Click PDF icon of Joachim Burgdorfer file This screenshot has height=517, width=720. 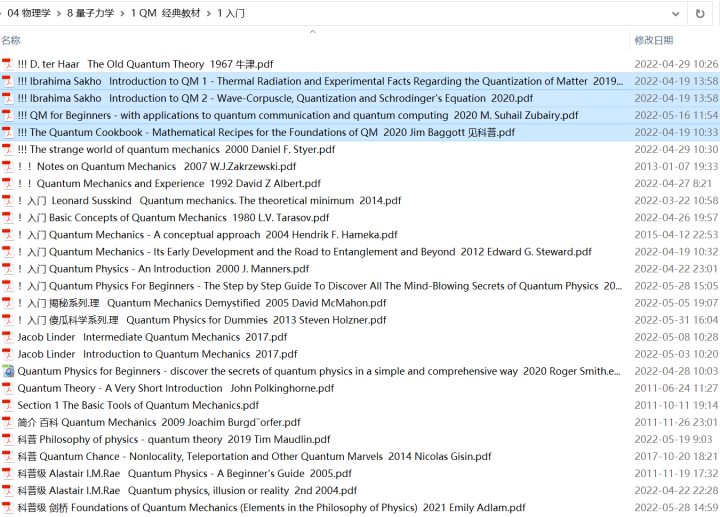(x=7, y=422)
